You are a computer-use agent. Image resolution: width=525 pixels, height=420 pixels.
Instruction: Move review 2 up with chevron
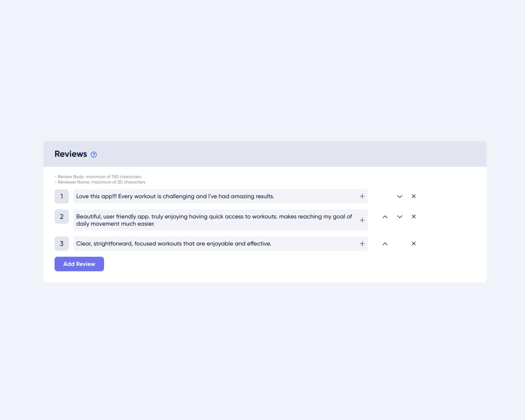tap(385, 217)
